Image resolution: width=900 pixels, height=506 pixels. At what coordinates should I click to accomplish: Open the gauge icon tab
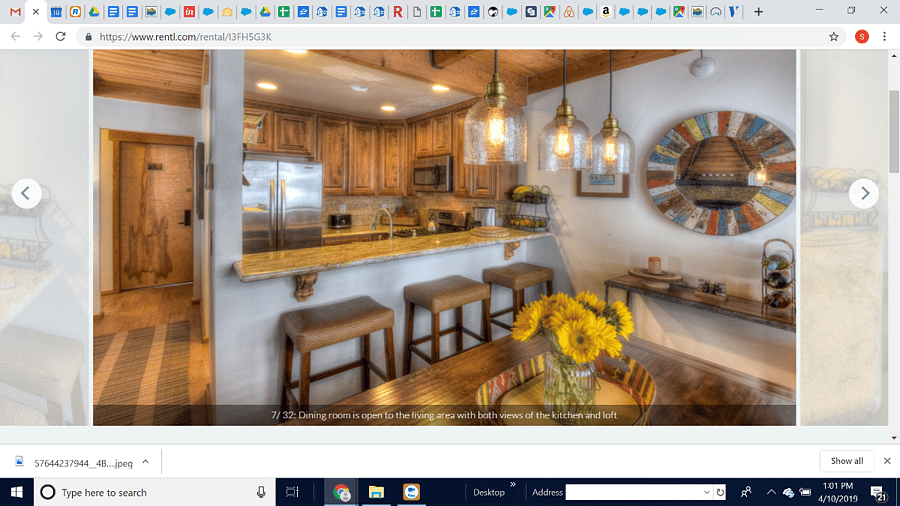[x=715, y=11]
